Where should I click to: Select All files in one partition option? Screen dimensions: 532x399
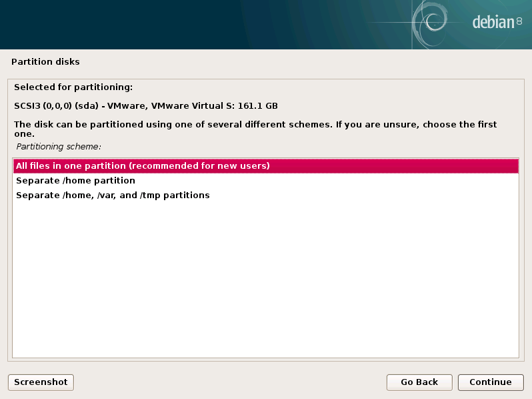pyautogui.click(x=266, y=166)
